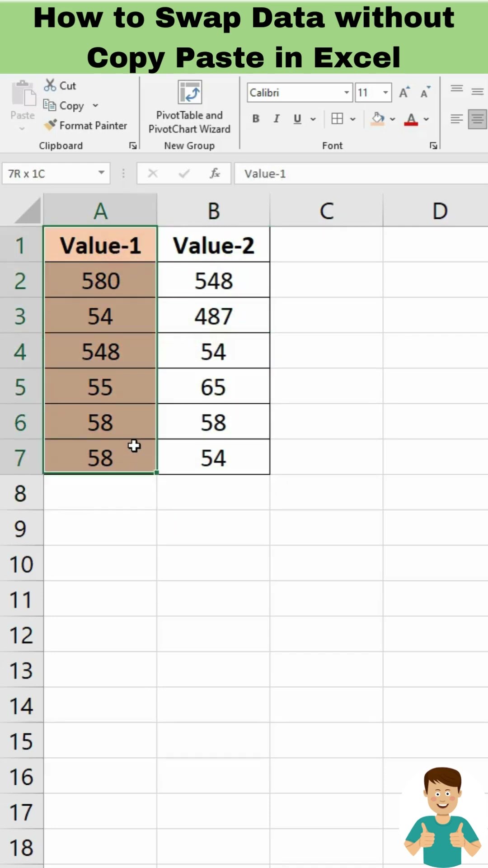Activate the Format Painter brush
The image size is (488, 868).
click(50, 125)
